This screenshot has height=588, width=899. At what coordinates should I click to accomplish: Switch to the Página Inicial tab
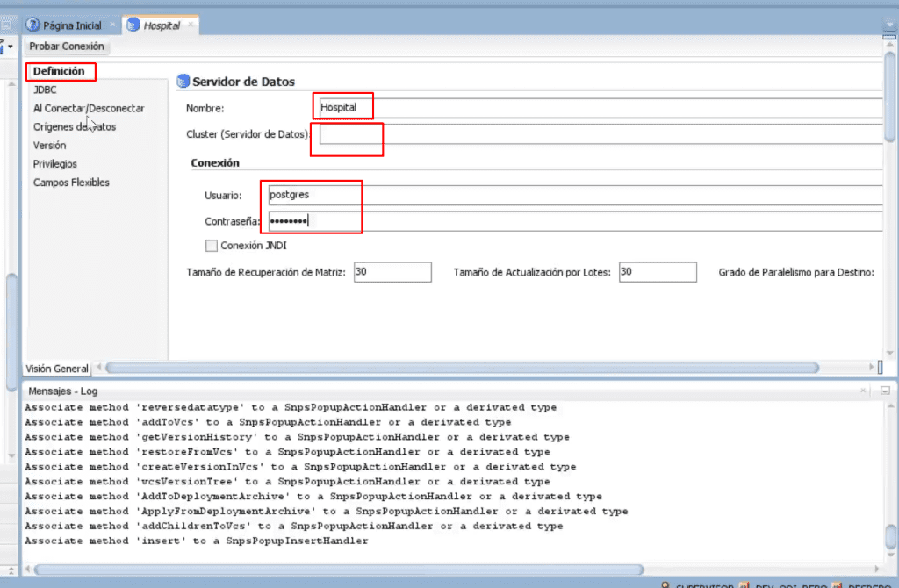72,25
